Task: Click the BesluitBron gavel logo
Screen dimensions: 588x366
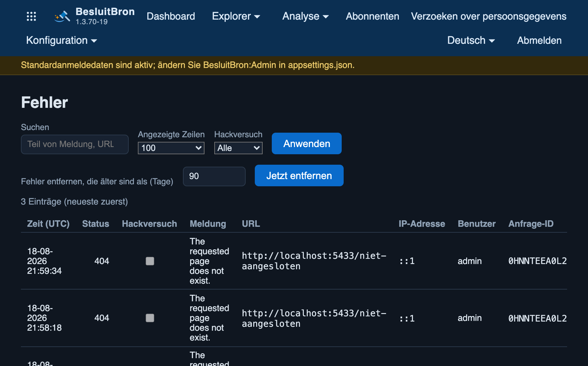Action: [x=62, y=16]
